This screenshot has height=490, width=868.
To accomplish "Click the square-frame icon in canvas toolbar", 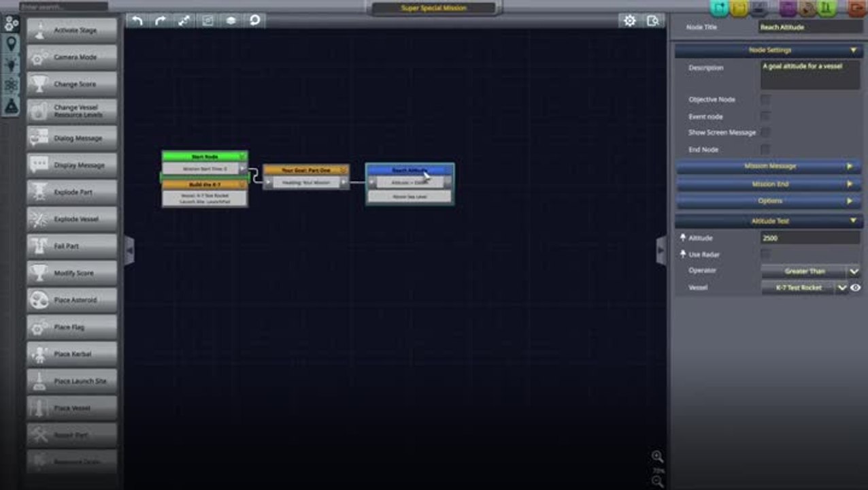I will 207,20.
